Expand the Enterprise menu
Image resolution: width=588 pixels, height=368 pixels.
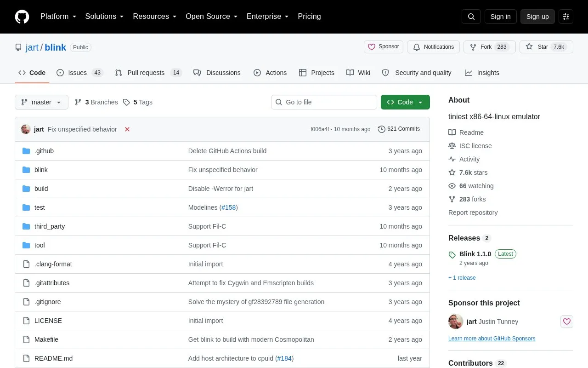[x=268, y=17]
